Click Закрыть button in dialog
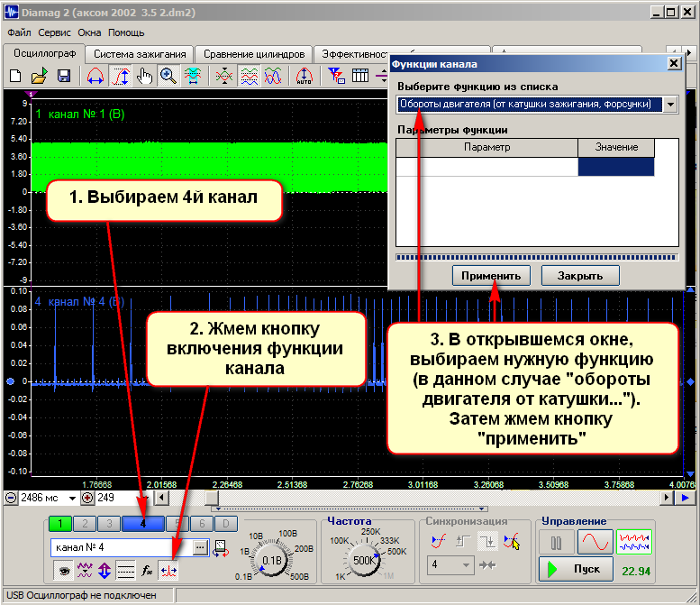 (580, 276)
